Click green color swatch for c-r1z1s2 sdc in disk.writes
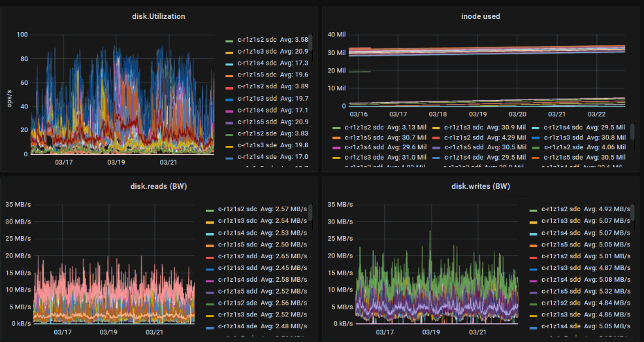This screenshot has height=342, width=644. coord(533,210)
